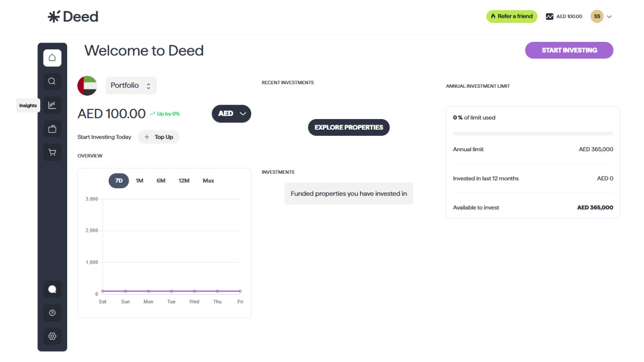Click the SS profile avatar
The image size is (644, 362).
point(597,16)
